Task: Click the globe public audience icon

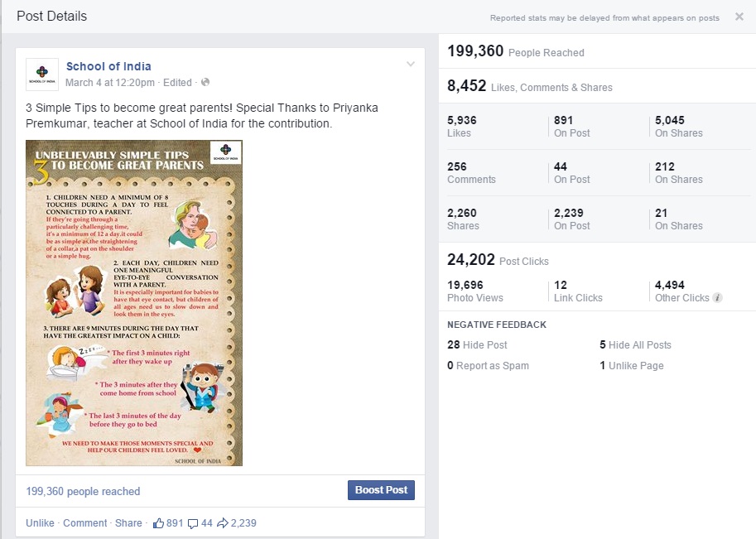Action: point(205,83)
